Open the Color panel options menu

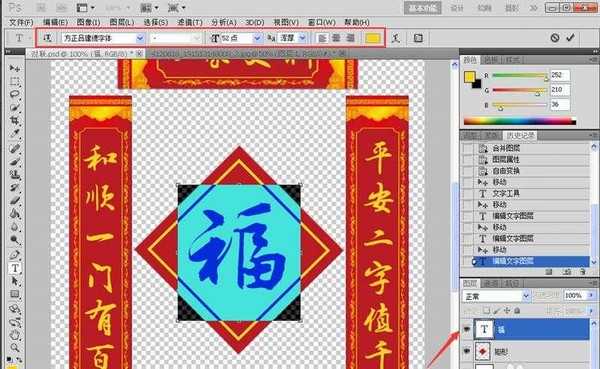(x=594, y=60)
